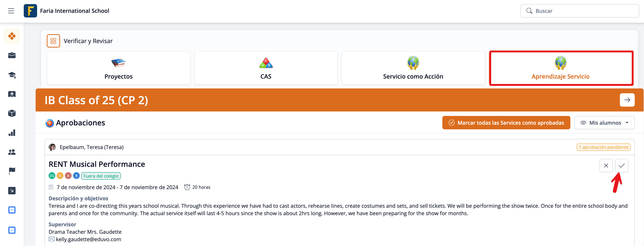Reject RENT Musical Performance with X

[x=606, y=166]
